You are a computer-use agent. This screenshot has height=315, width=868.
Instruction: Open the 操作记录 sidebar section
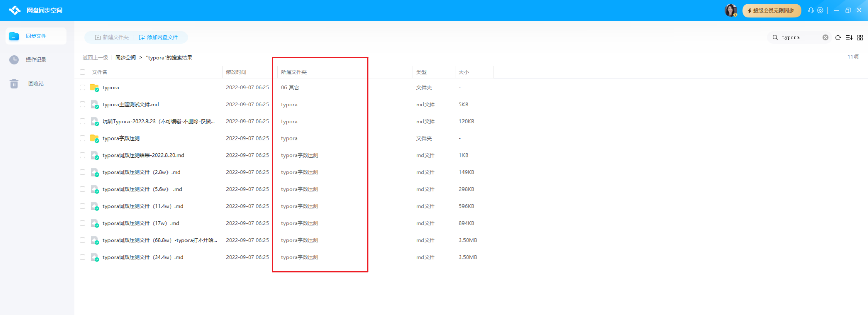click(36, 60)
